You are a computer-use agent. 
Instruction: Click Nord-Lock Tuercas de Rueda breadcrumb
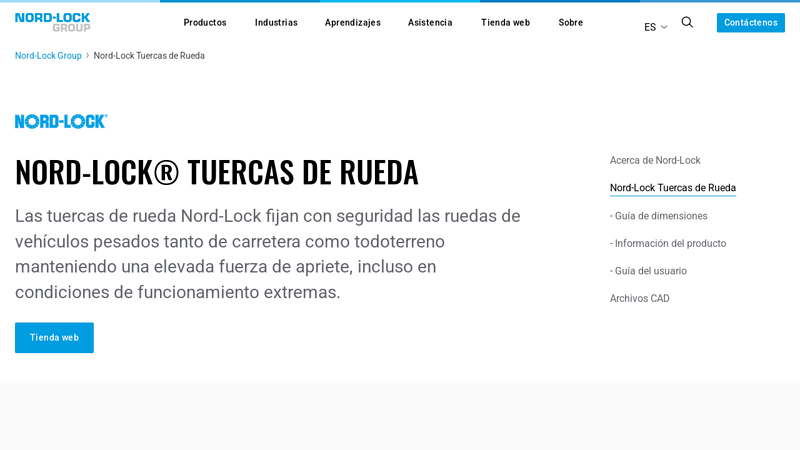149,56
